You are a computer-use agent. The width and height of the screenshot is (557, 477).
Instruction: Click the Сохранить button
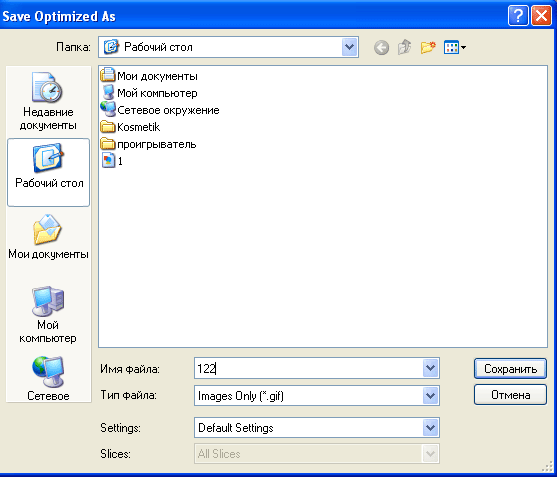tap(510, 369)
